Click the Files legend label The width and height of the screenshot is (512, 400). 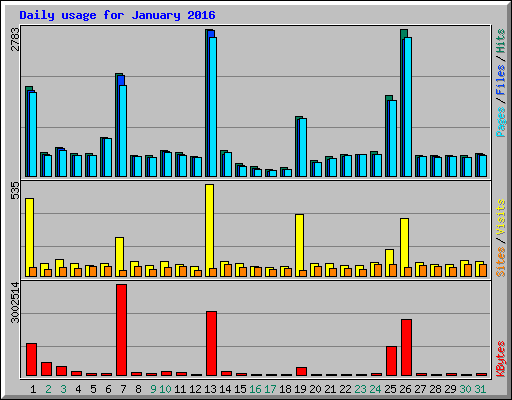click(x=501, y=79)
